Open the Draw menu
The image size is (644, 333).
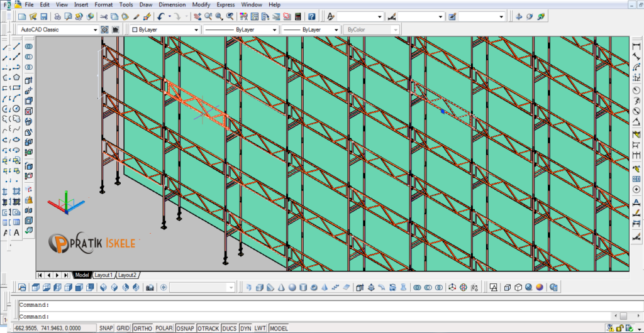[x=145, y=5]
